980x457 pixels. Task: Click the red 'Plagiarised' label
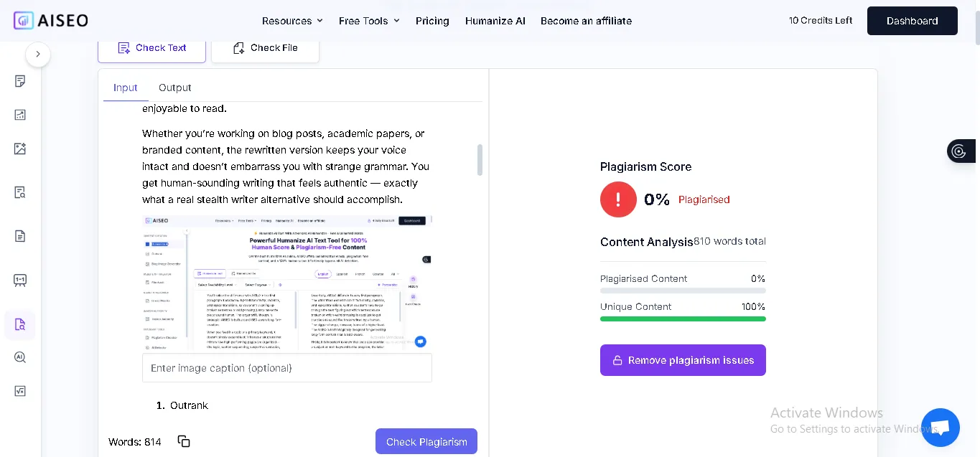coord(704,199)
